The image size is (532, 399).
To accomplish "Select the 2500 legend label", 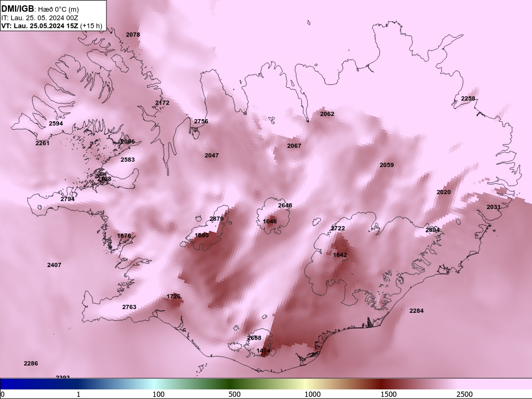I will [x=464, y=394].
